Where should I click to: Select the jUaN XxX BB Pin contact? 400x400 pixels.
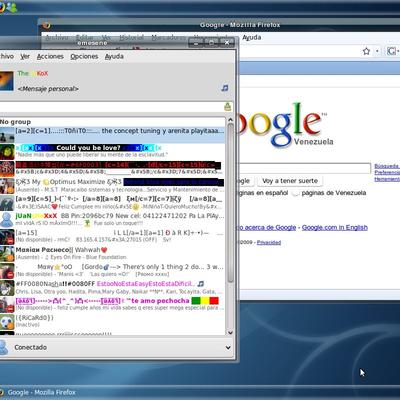(112, 219)
